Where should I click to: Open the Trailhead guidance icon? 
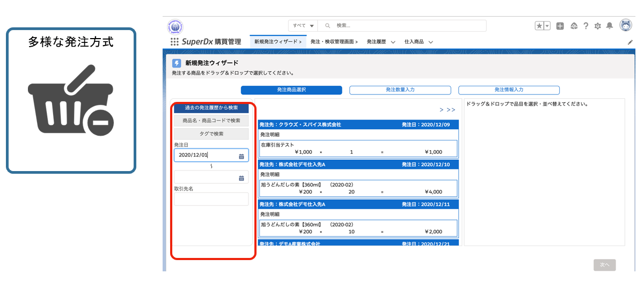click(x=574, y=26)
